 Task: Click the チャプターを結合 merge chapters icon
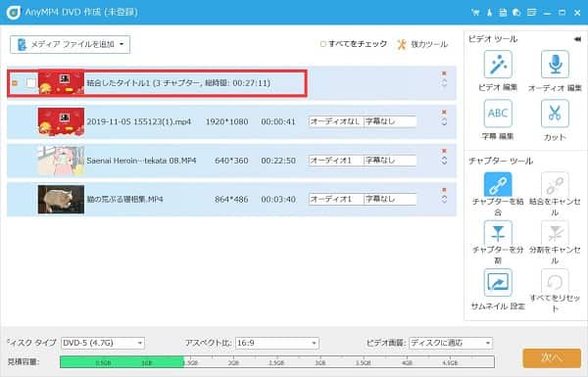coord(498,184)
